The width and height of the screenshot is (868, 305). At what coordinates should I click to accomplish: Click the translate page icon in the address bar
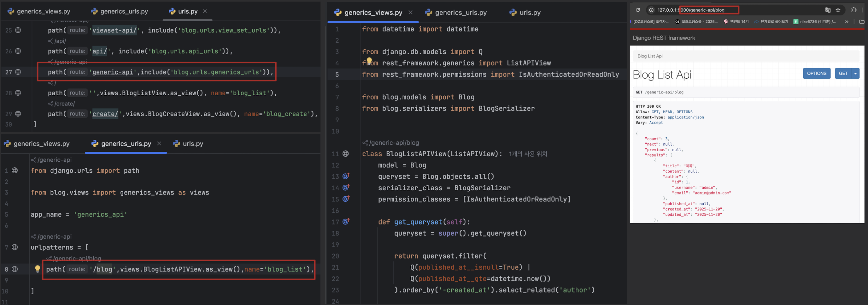pos(828,10)
